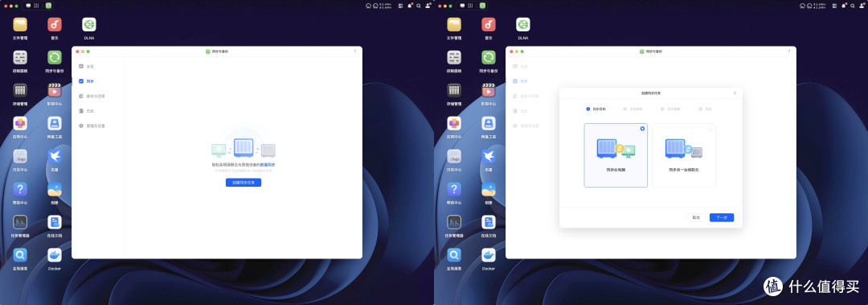Open 应用中心 on left screenshot desktop
This screenshot has width=868, height=305.
click(20, 123)
